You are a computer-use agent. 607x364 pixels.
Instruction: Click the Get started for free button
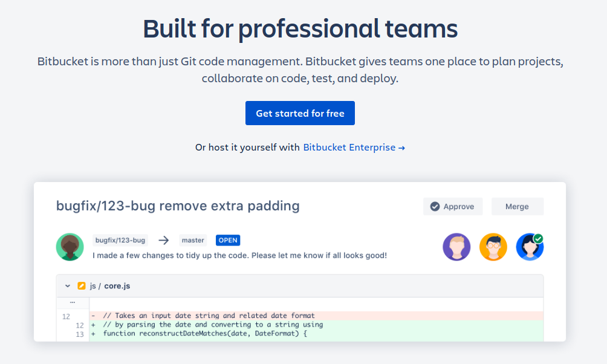300,114
